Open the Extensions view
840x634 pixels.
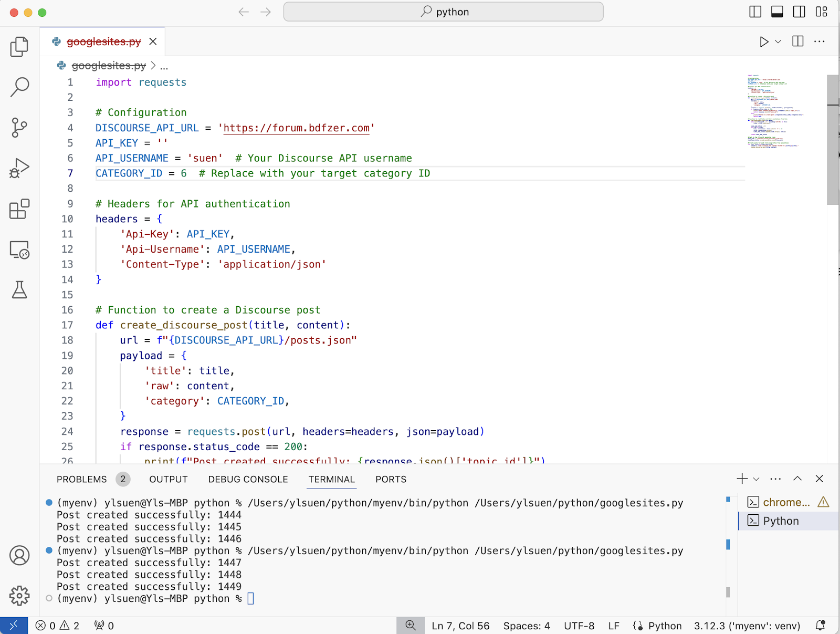pos(19,209)
